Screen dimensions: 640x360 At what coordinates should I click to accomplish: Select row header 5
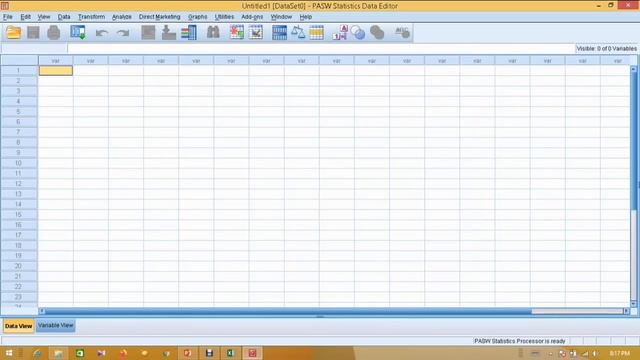(19, 112)
